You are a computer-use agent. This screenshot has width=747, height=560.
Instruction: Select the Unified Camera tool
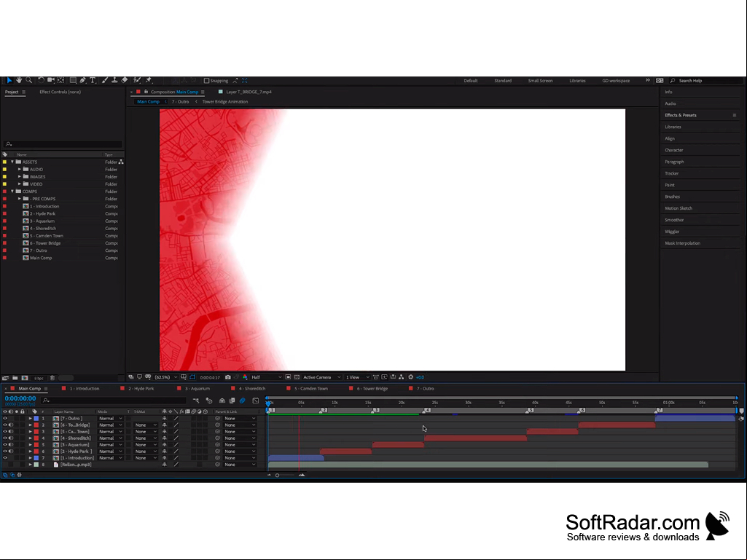click(x=51, y=81)
